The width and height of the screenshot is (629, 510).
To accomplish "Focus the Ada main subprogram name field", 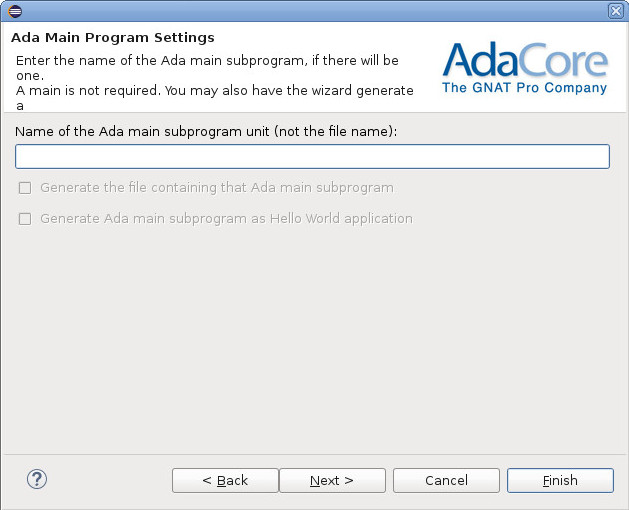I will point(312,157).
